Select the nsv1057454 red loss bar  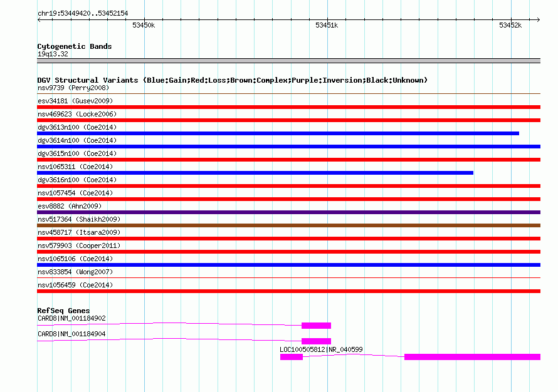288,199
